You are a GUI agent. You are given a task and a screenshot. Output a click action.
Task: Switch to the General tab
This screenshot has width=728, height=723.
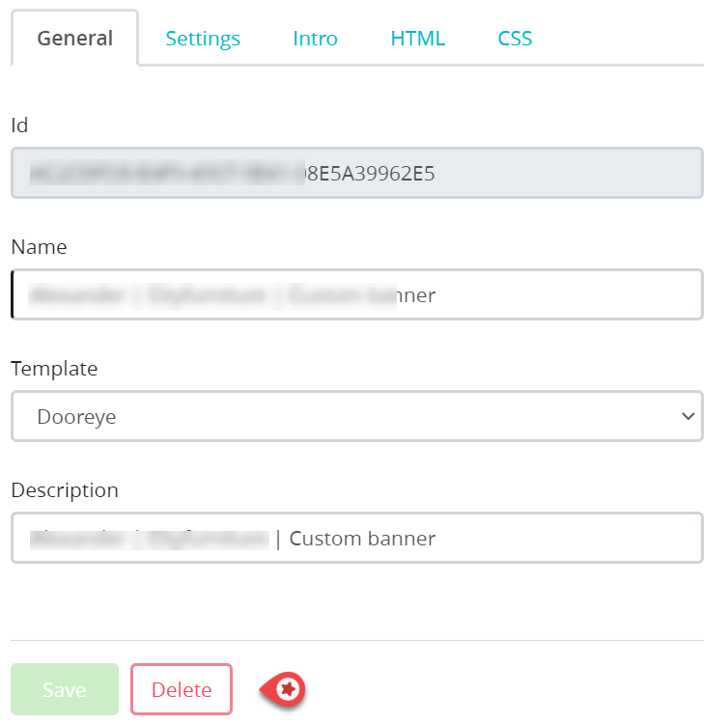click(x=74, y=39)
